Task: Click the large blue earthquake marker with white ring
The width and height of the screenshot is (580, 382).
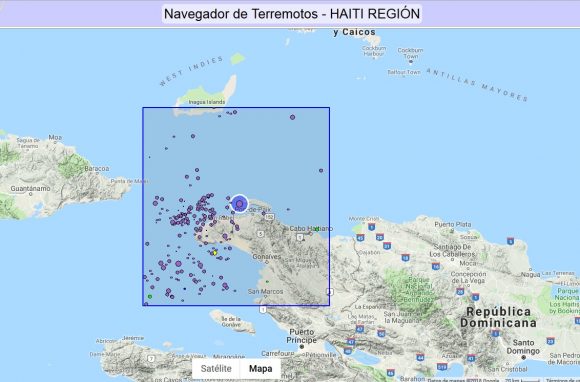Action: tap(239, 204)
